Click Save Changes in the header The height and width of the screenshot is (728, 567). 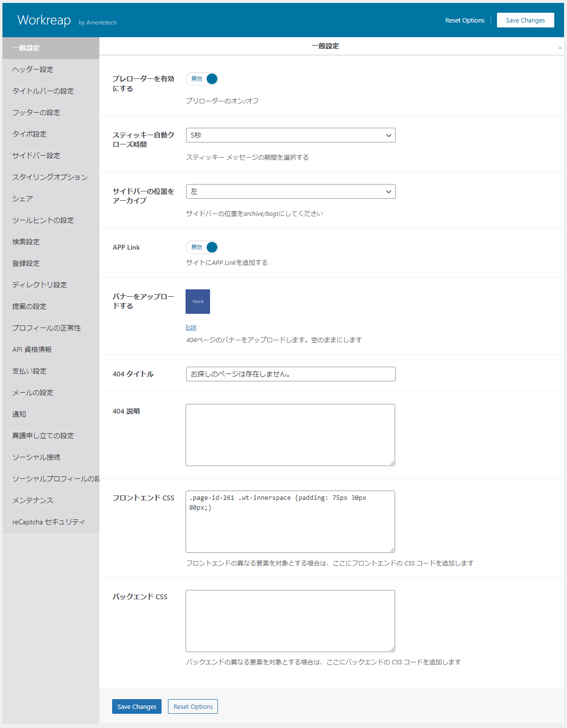click(525, 20)
